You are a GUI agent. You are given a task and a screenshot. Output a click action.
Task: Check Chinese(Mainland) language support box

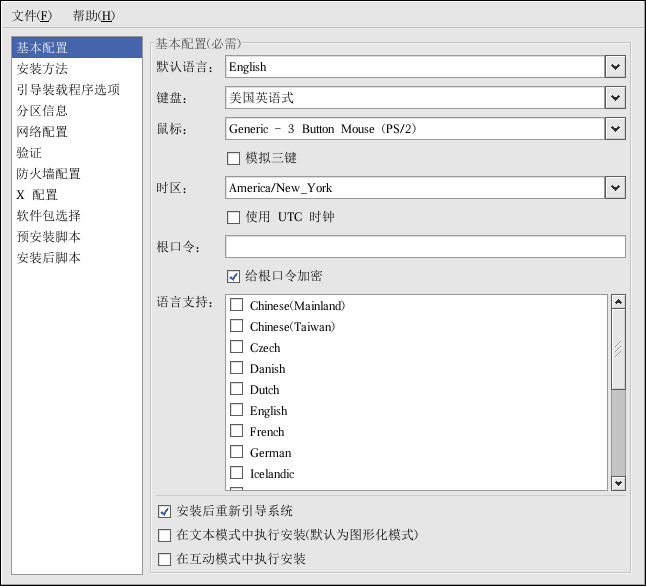pyautogui.click(x=237, y=305)
